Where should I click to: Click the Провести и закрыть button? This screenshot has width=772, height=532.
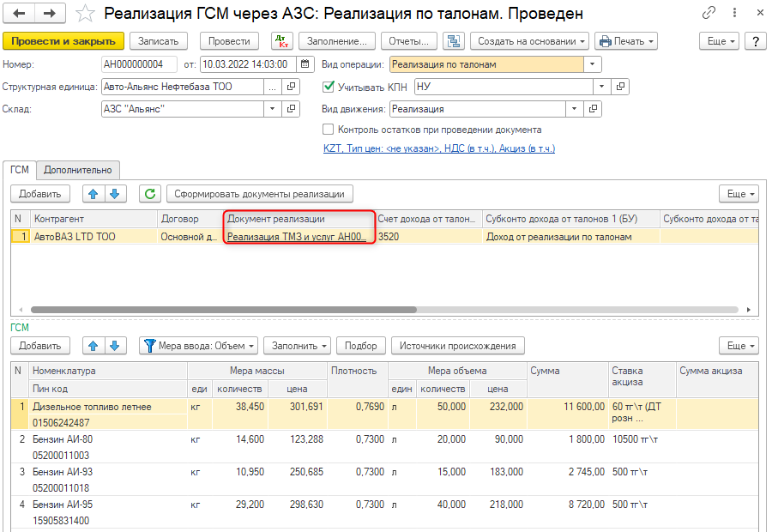(x=63, y=41)
